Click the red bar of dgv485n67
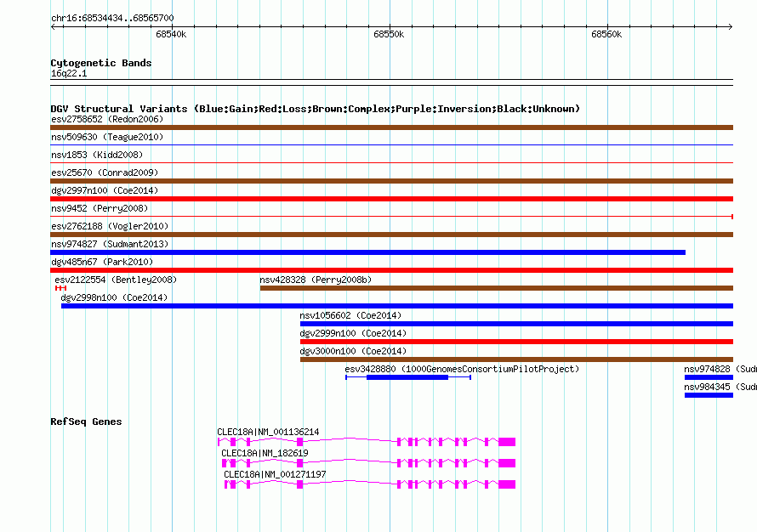The width and height of the screenshot is (757, 532). [x=391, y=270]
